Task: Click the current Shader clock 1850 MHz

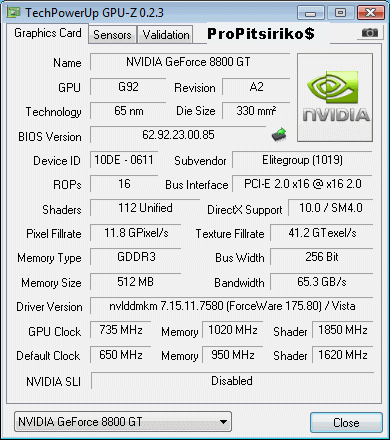Action: tap(343, 330)
